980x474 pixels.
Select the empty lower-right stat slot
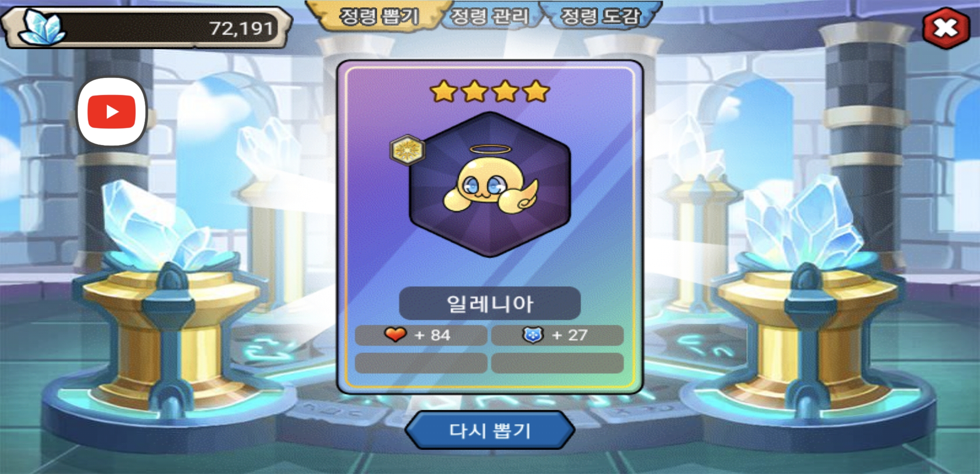pyautogui.click(x=557, y=363)
